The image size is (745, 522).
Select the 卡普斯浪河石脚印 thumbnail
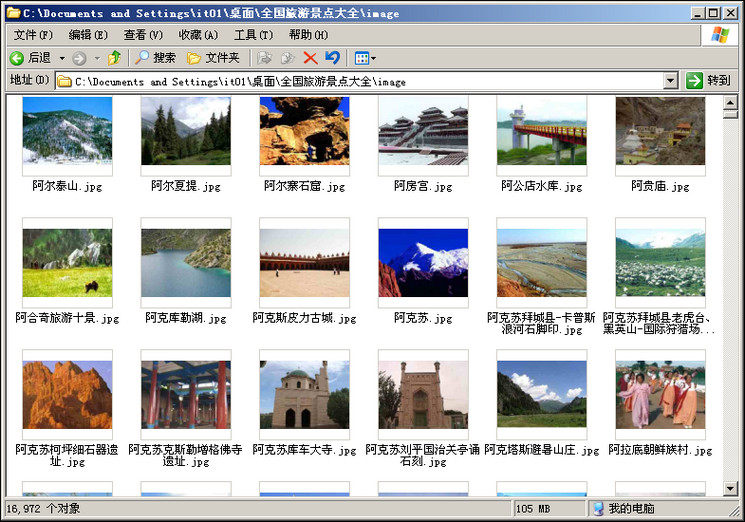[x=542, y=263]
